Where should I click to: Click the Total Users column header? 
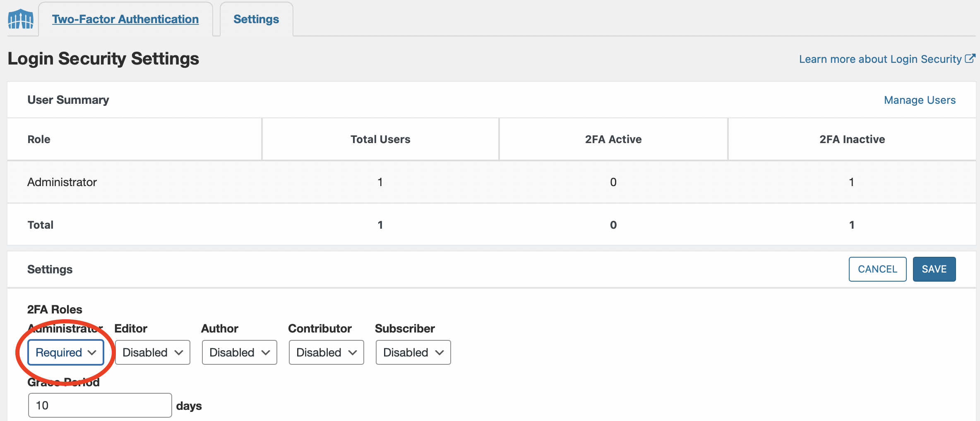click(x=380, y=139)
